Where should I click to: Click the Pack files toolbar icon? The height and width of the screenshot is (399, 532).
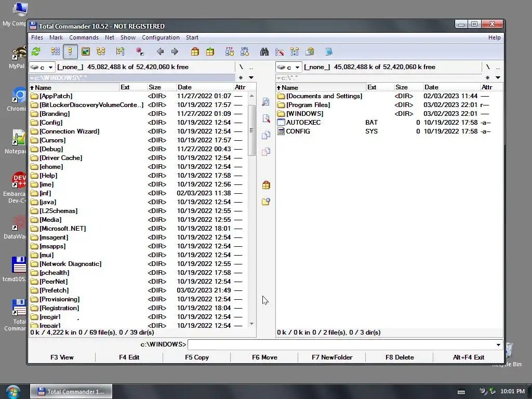(195, 51)
